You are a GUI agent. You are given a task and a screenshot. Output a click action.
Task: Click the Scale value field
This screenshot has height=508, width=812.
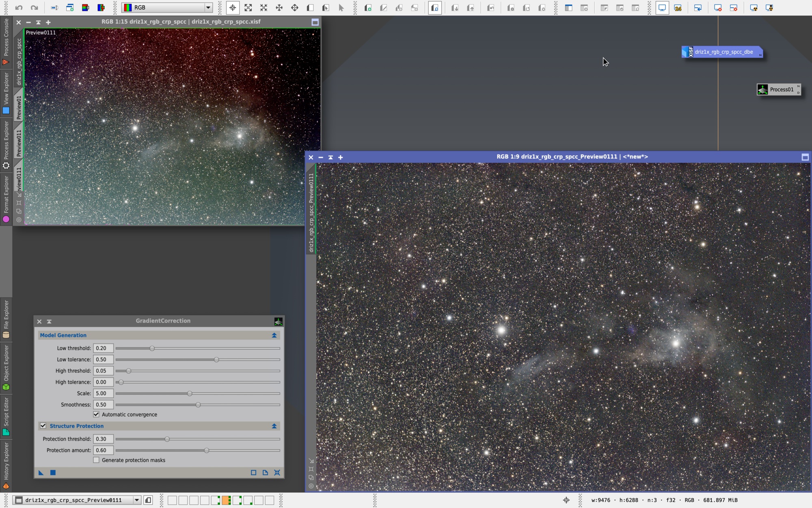pos(103,393)
